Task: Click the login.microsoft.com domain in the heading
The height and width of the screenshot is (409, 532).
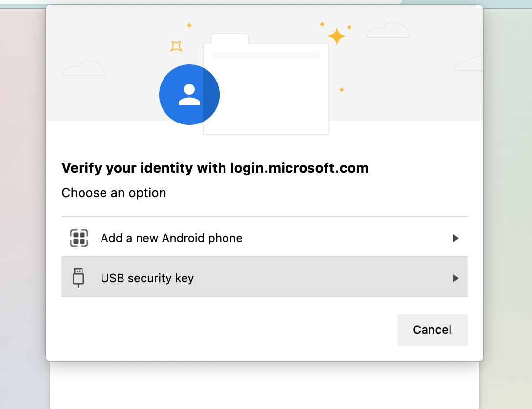Action: [x=299, y=168]
